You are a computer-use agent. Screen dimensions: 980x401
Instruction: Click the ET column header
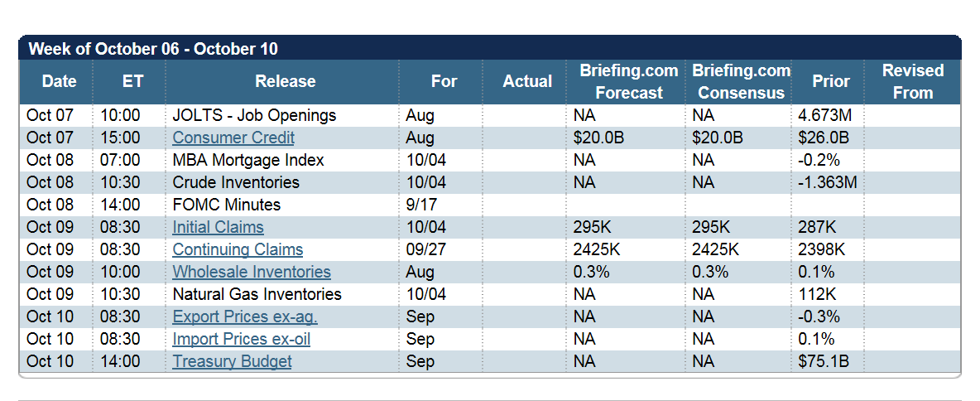coord(132,81)
